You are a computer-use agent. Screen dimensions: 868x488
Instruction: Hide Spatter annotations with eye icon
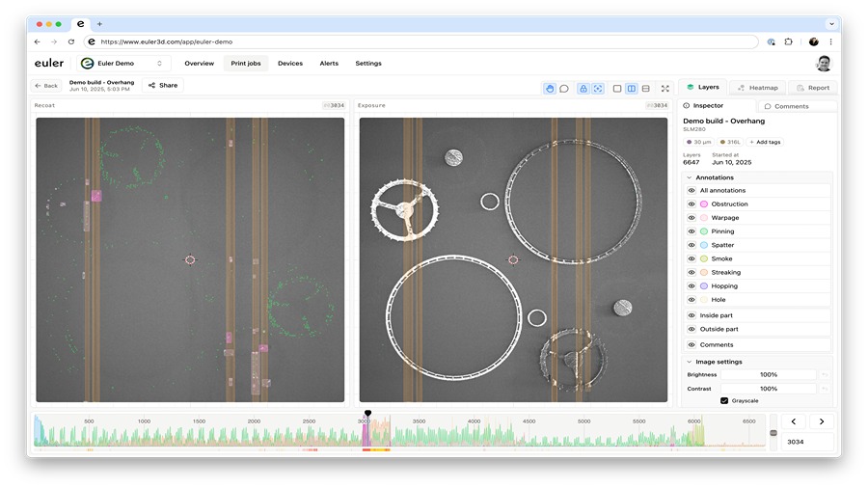692,245
